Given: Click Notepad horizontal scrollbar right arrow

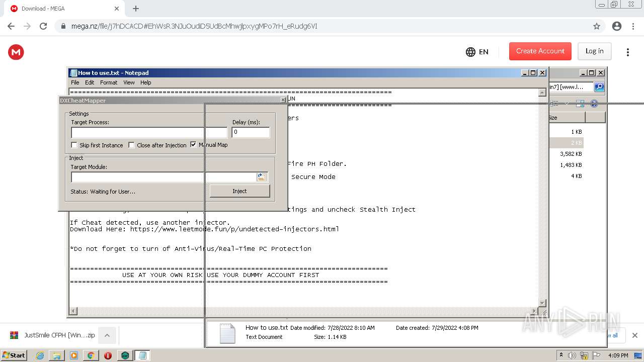Looking at the screenshot, I should tap(534, 311).
